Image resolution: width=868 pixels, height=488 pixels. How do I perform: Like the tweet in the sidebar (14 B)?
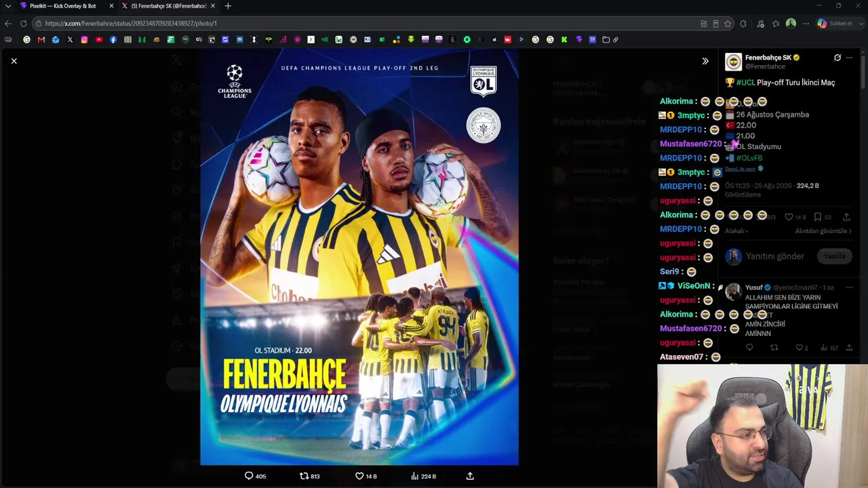click(795, 217)
